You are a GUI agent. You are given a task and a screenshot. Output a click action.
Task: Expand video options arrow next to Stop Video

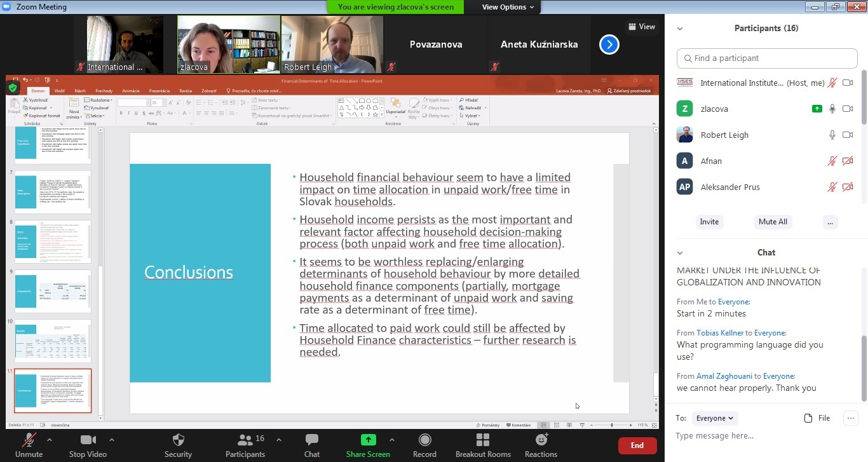point(112,439)
